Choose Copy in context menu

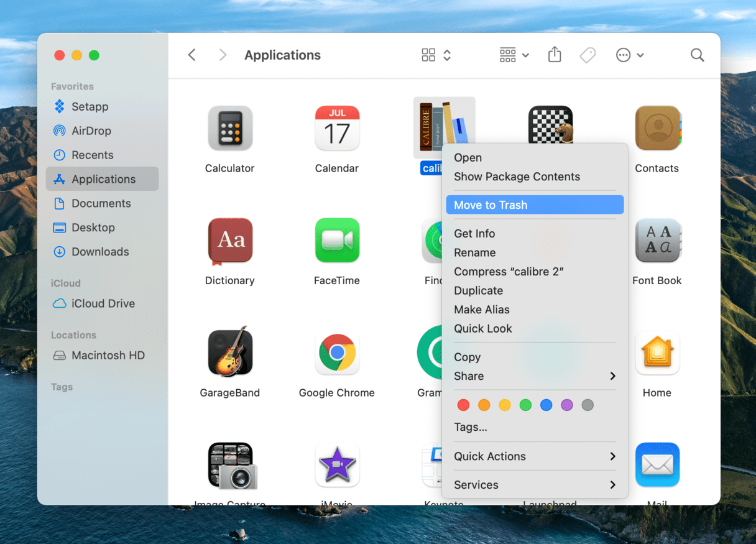pyautogui.click(x=535, y=357)
